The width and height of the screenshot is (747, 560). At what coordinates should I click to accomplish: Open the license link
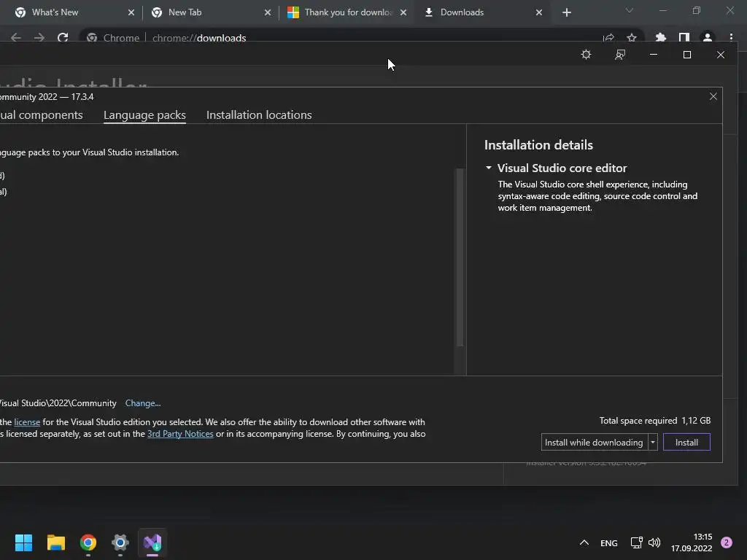pos(27,422)
